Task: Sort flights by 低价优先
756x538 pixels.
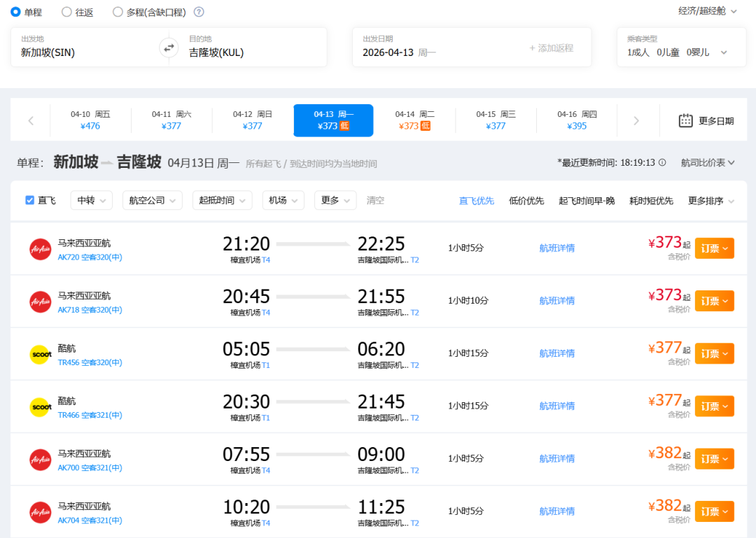Action: click(526, 201)
